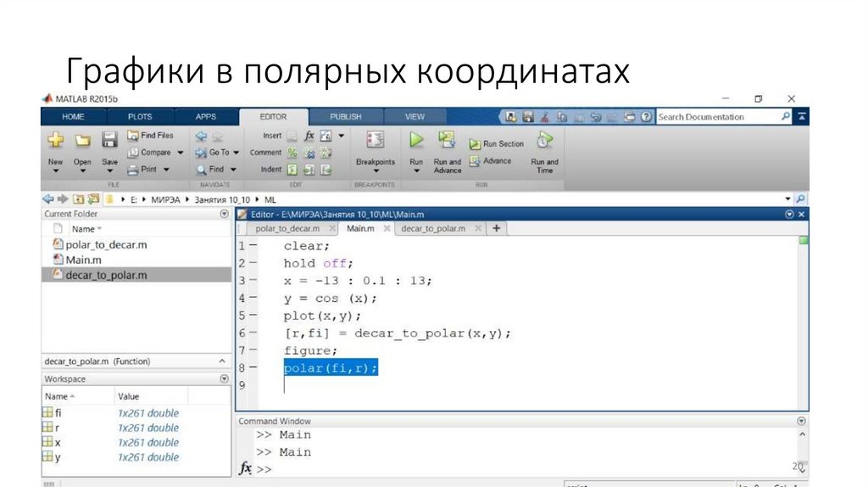
Task: Click the address bar search magnifier
Action: [x=800, y=199]
